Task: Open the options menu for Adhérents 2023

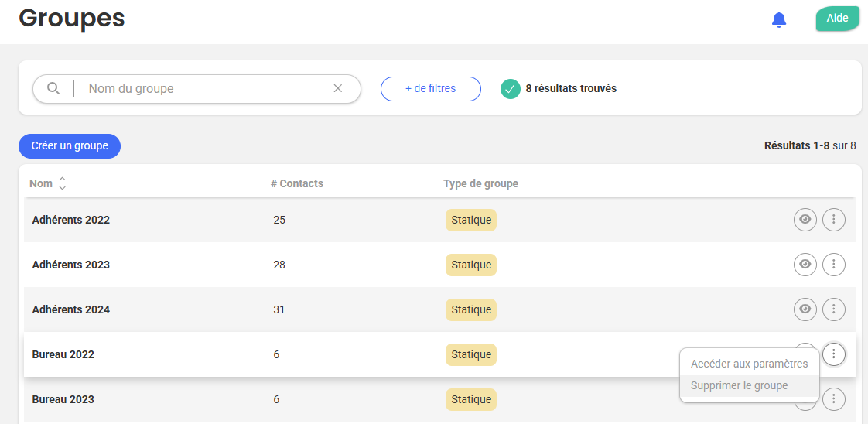Action: coord(833,265)
